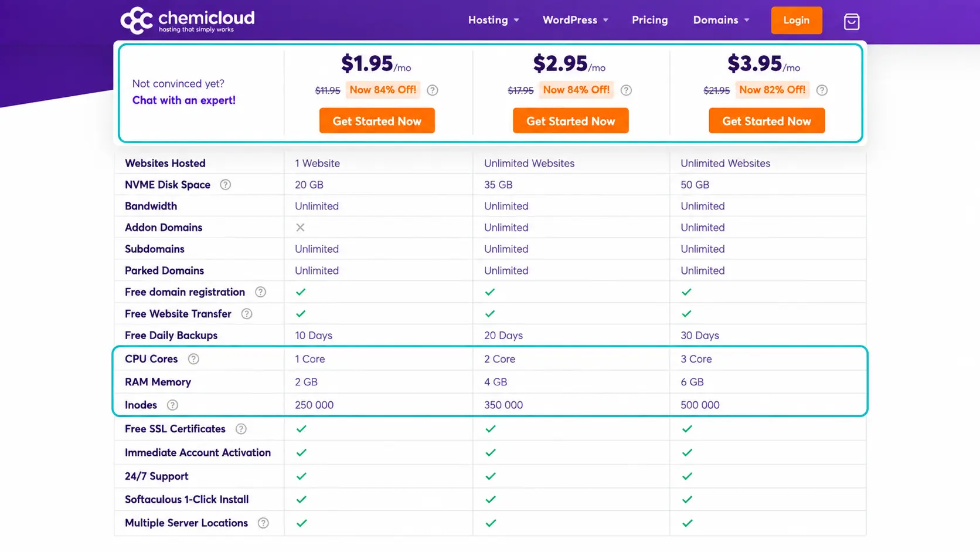Click Immediate Account Activation checkmark in $2.95 column
Viewport: 980px width, 552px height.
[491, 453]
